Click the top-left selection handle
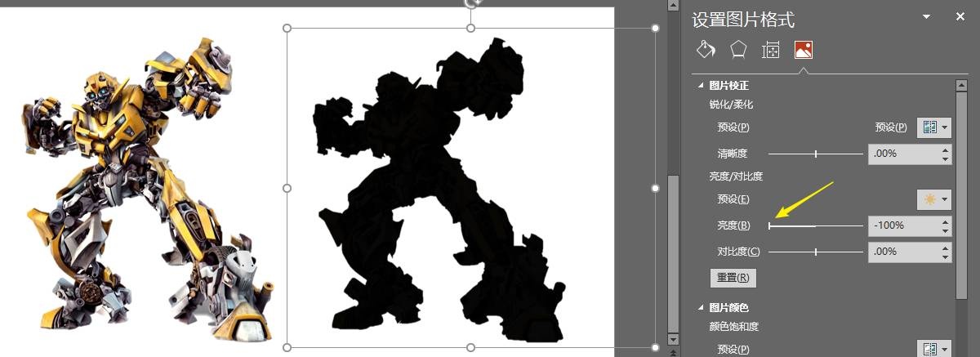This screenshot has width=980, height=357. [x=287, y=28]
